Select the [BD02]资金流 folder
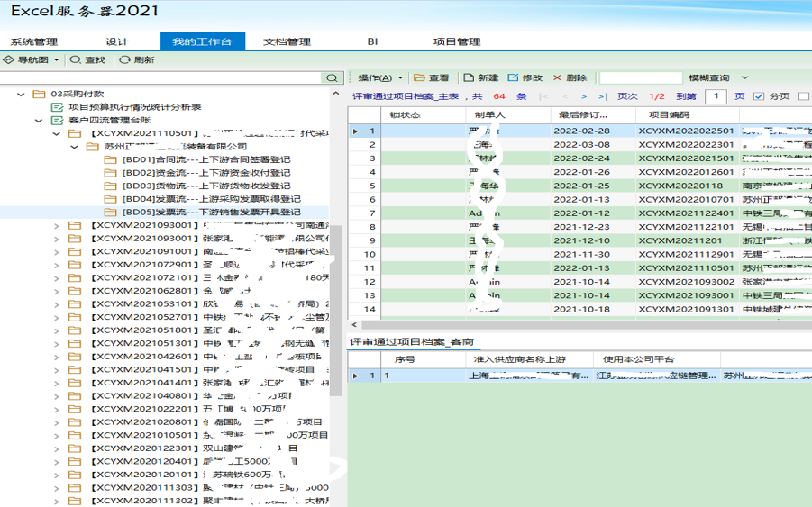This screenshot has width=812, height=507. click(197, 173)
